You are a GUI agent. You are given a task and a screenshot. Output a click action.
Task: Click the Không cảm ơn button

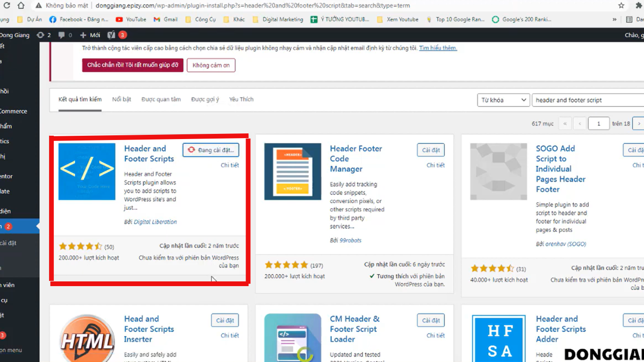[x=211, y=65]
